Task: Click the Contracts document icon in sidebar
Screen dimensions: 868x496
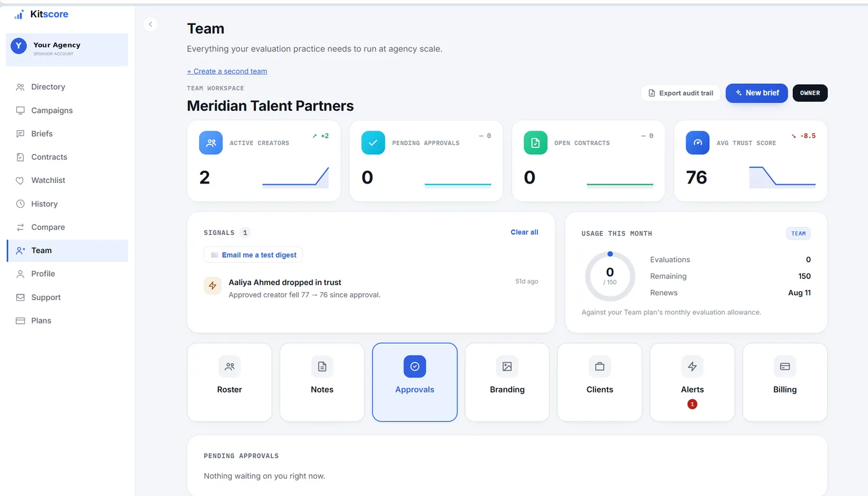Action: coord(20,157)
